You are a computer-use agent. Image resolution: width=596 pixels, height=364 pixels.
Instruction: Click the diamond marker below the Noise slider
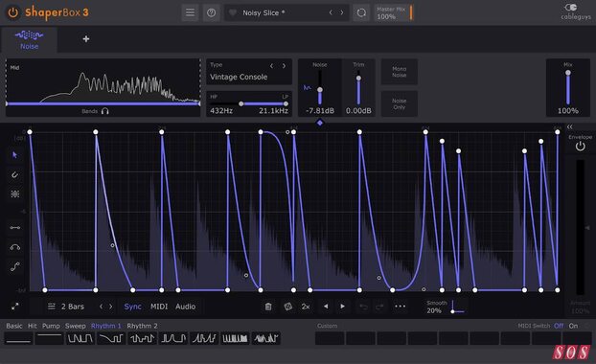coord(320,123)
